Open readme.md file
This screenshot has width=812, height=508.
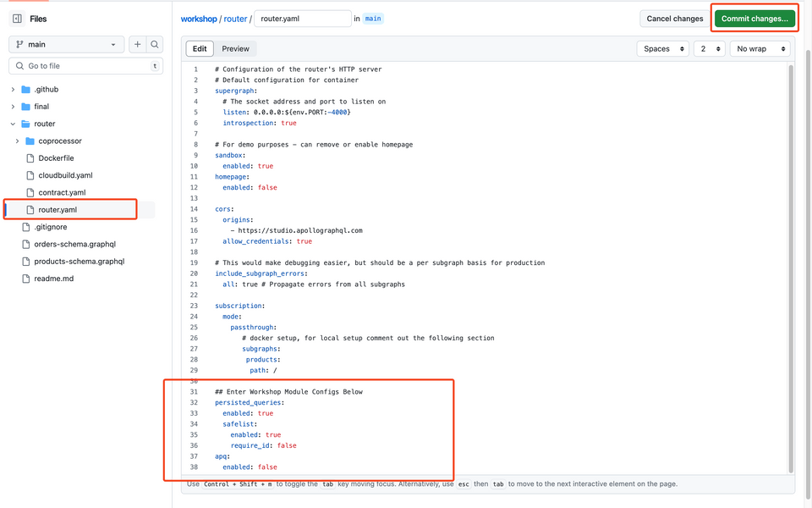tap(54, 279)
